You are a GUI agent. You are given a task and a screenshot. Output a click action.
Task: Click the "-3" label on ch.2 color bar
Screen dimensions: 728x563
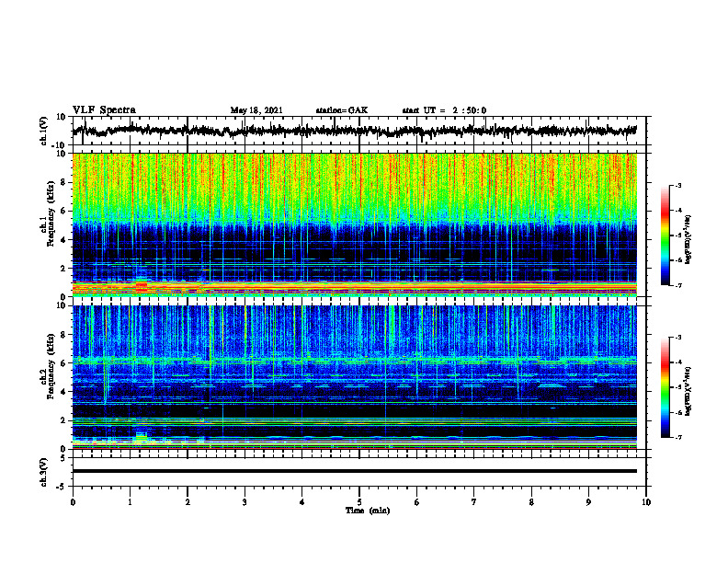(x=678, y=338)
